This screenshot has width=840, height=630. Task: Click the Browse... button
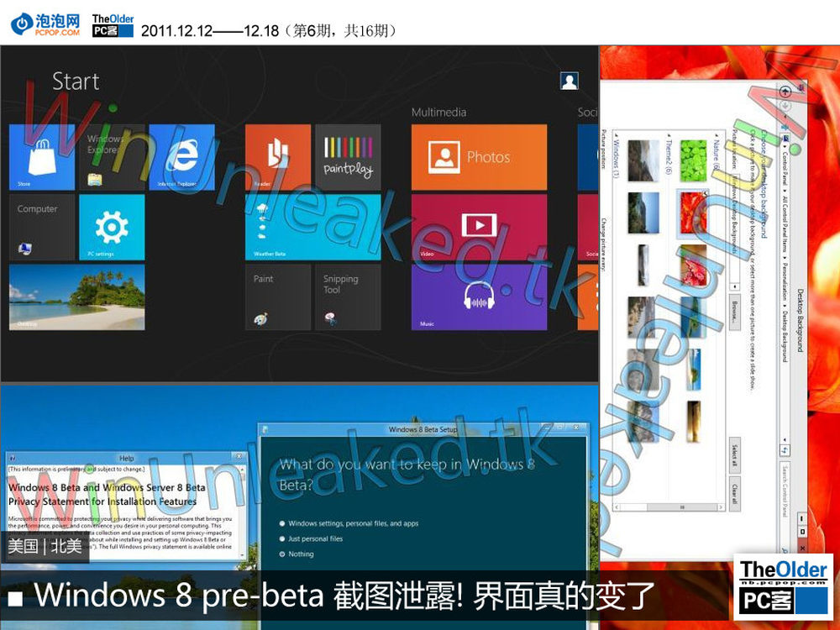pyautogui.click(x=734, y=312)
